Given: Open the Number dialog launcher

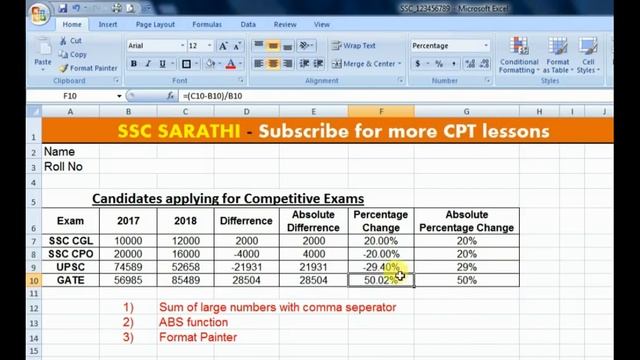Looking at the screenshot, I should 487,81.
